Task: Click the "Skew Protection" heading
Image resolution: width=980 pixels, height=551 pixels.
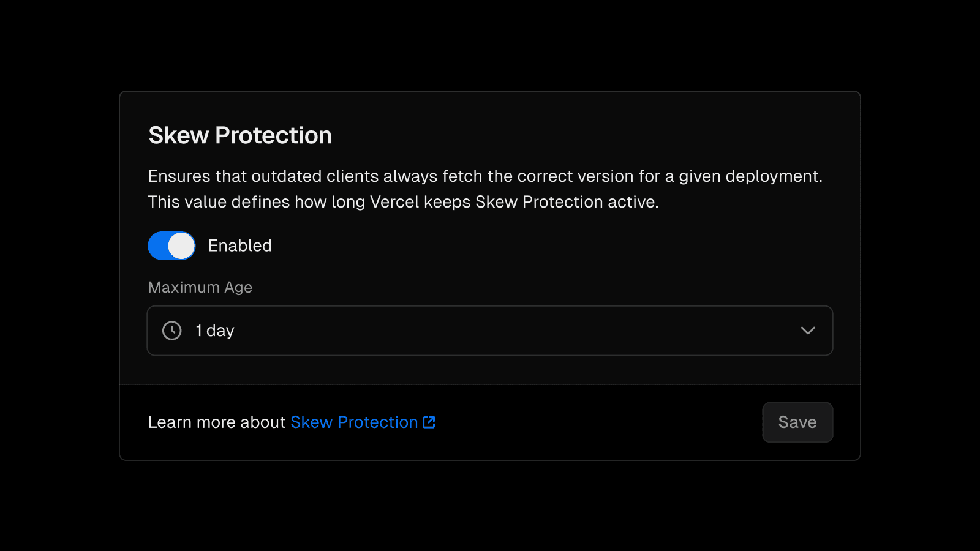Action: click(240, 135)
